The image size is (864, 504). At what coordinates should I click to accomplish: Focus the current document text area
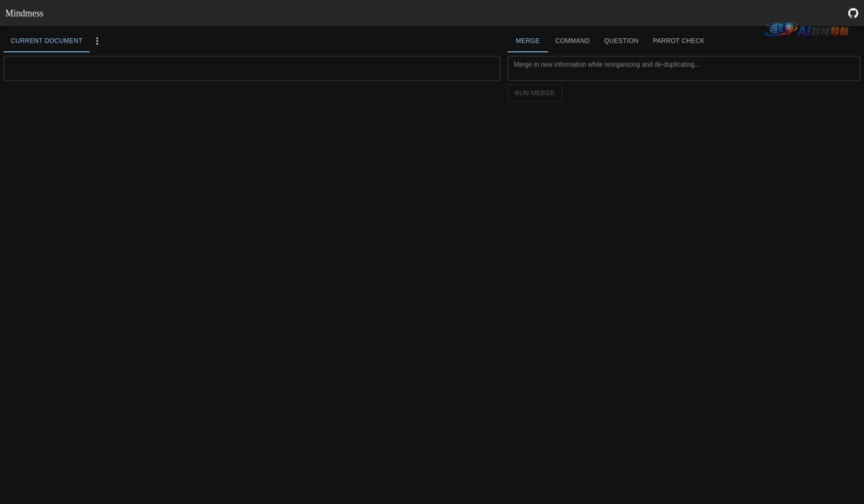click(251, 68)
